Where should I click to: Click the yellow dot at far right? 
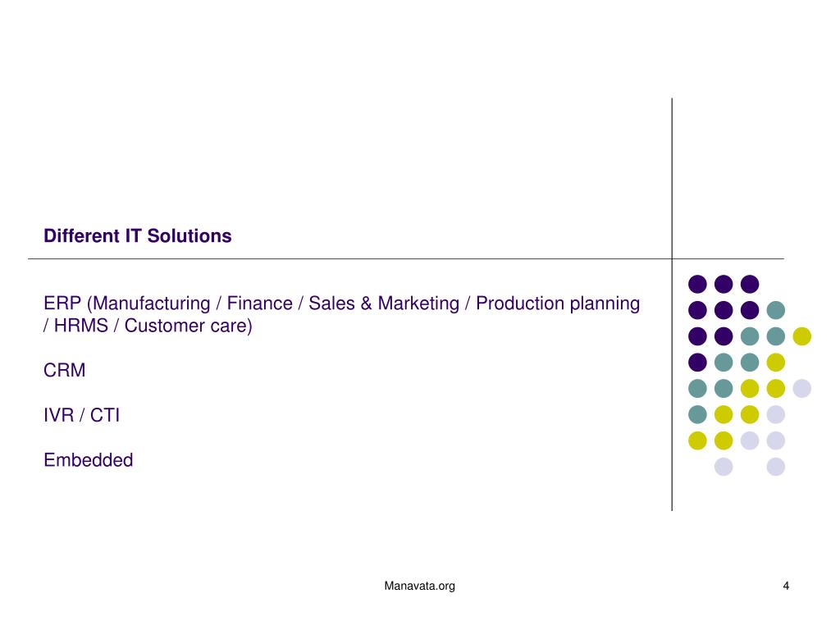802,336
